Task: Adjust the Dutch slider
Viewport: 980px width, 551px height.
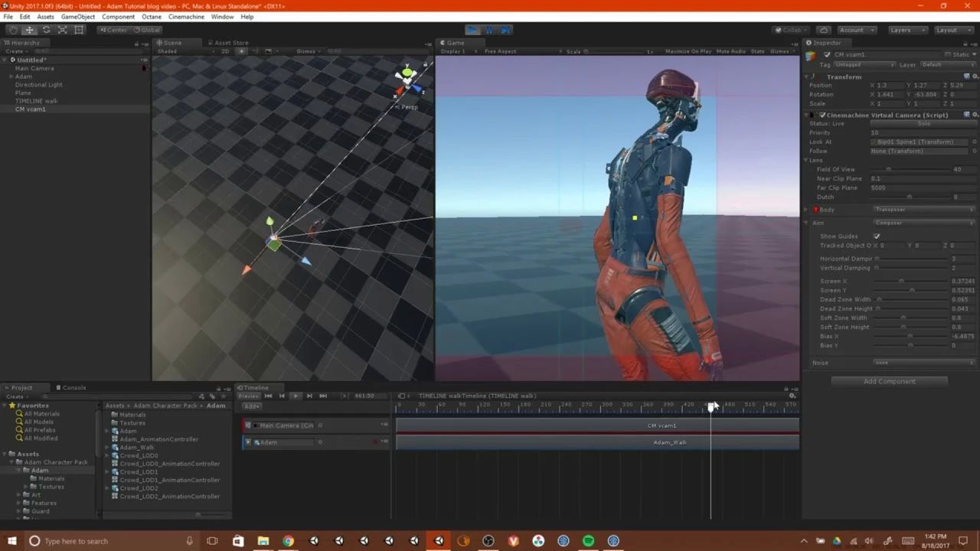Action: coord(908,197)
